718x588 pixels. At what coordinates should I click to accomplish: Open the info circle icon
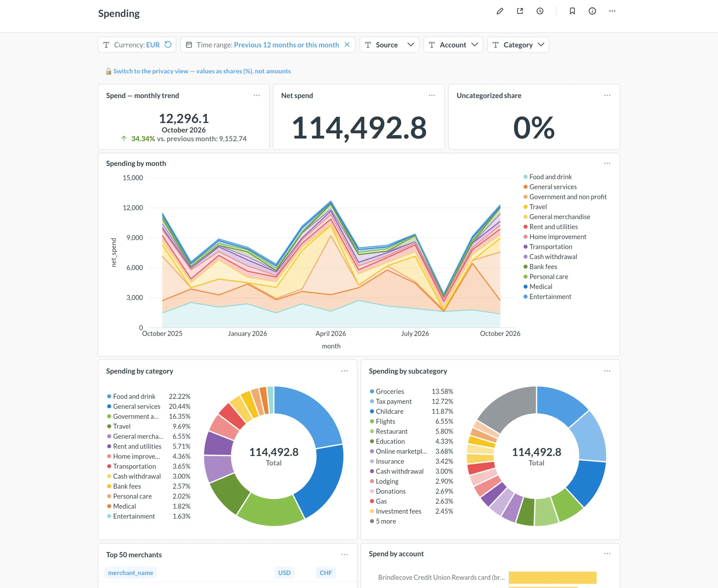[592, 11]
